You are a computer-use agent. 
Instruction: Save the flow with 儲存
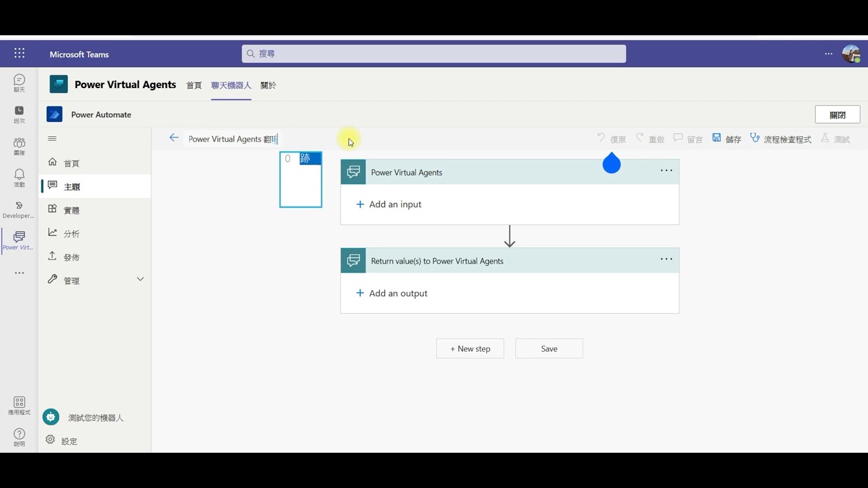coord(726,139)
